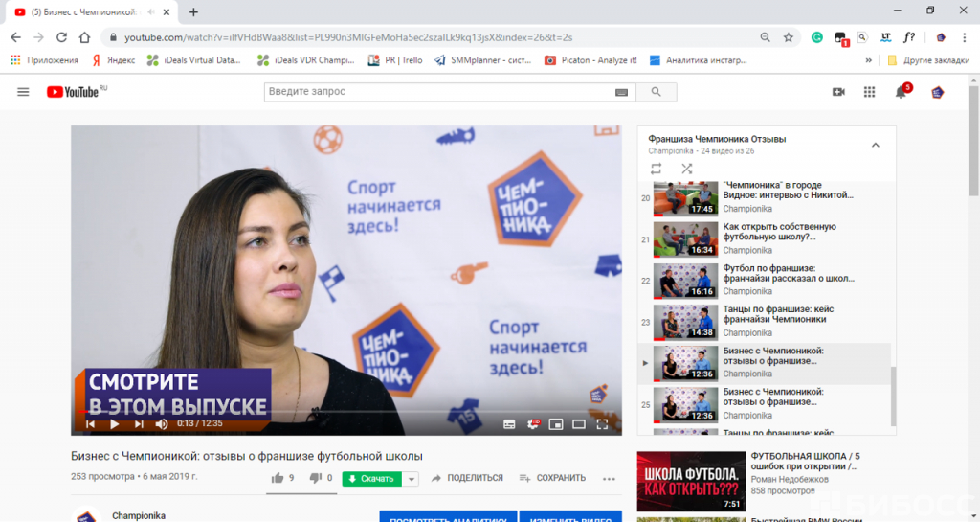
Task: Close the Бизнес с Чемпионикой tab
Action: pyautogui.click(x=167, y=11)
